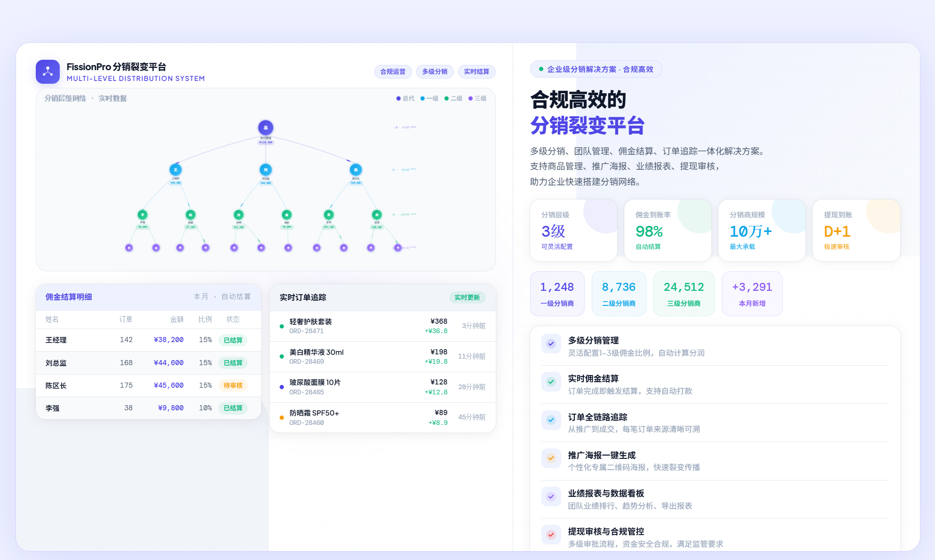Click the 实时更新 badge in order tracking

[x=467, y=297]
